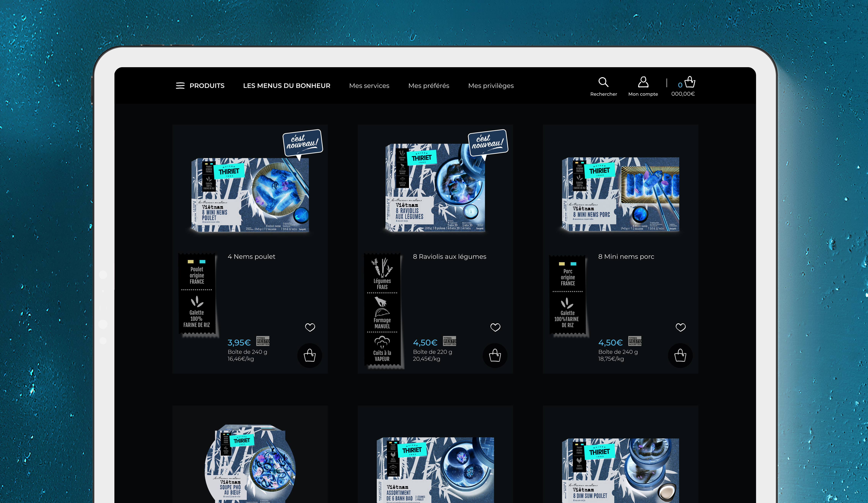Screen dimensions: 868x503
Task: Click Titres Resto badge on Raviolis aux légumes
Action: pos(449,341)
